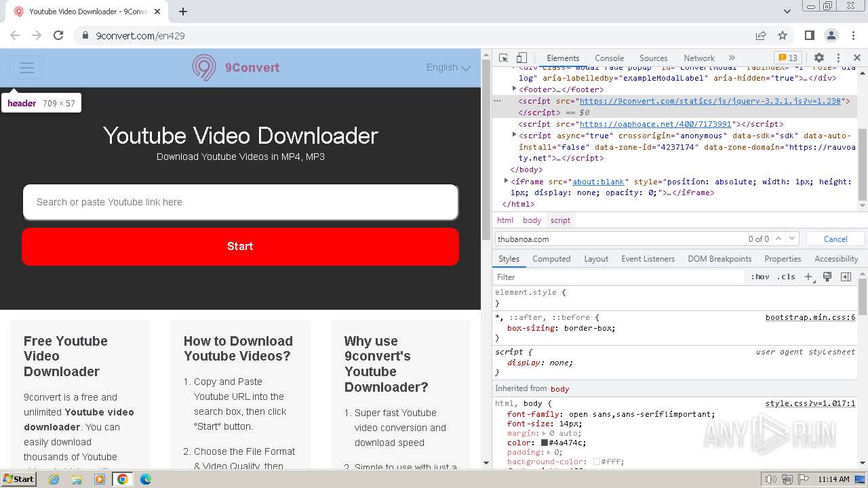
Task: Open the hamburger navigation menu
Action: point(27,68)
